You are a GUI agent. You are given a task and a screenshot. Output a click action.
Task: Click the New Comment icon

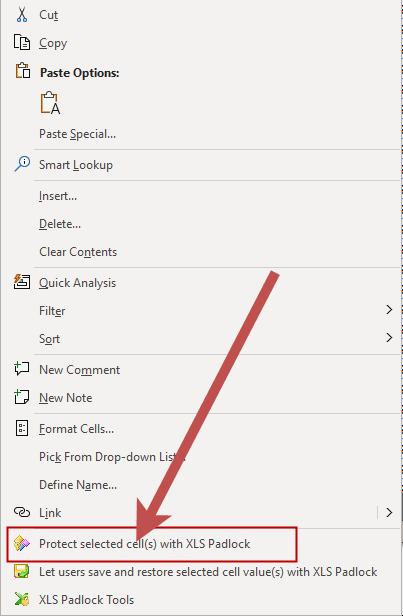(x=22, y=369)
